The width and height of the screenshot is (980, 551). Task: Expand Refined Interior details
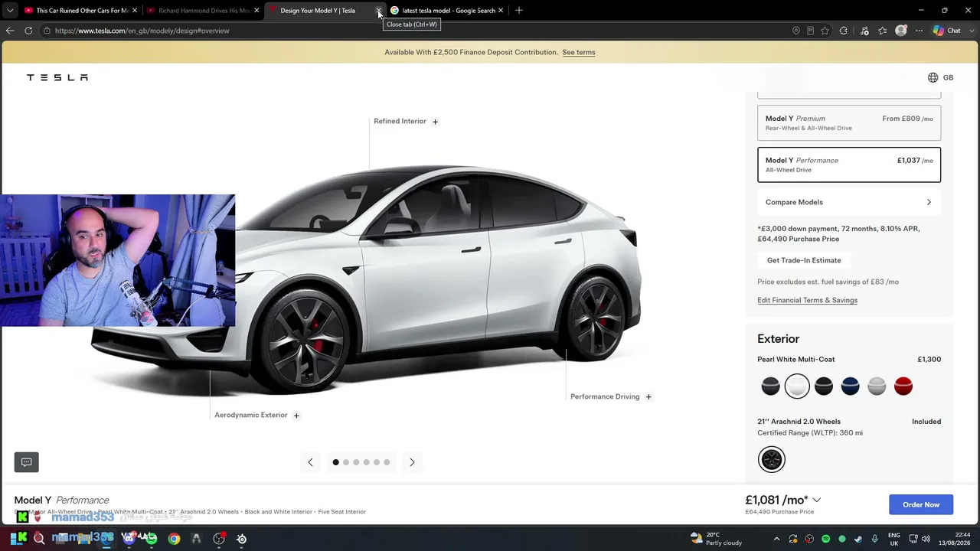(435, 121)
